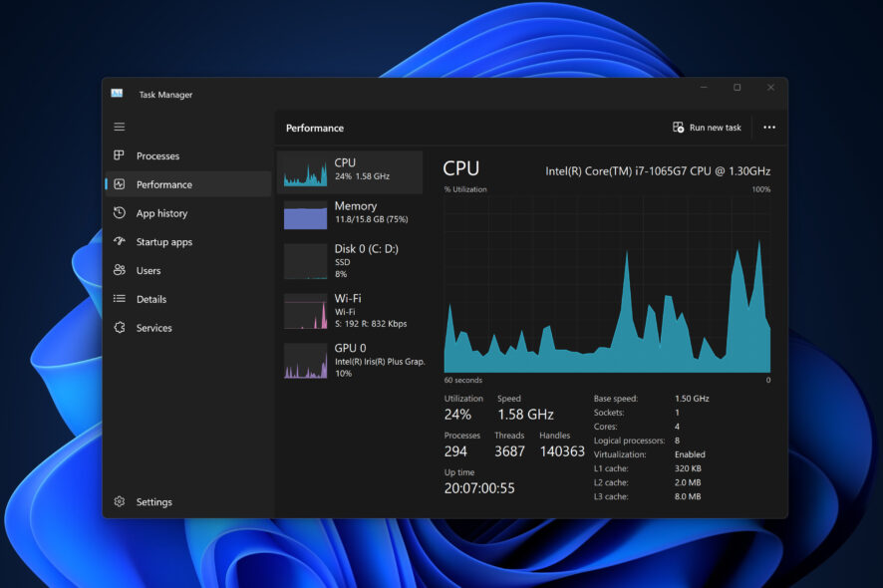The width and height of the screenshot is (883, 588).
Task: Minimize the Task Manager window
Action: point(704,88)
